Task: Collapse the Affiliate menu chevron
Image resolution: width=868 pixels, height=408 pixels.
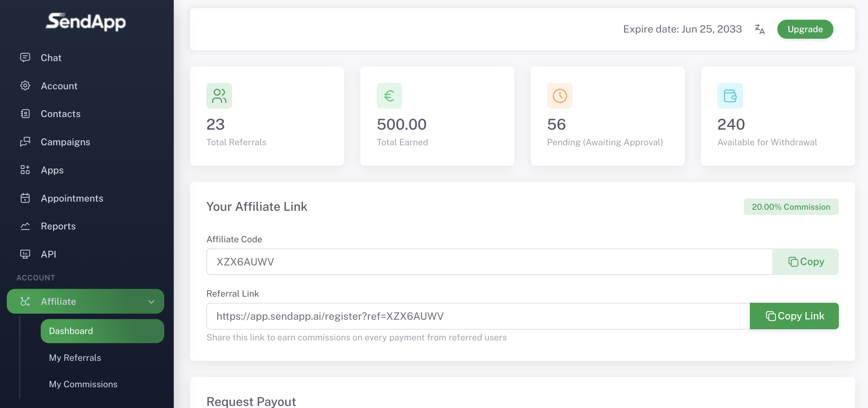Action: tap(151, 301)
